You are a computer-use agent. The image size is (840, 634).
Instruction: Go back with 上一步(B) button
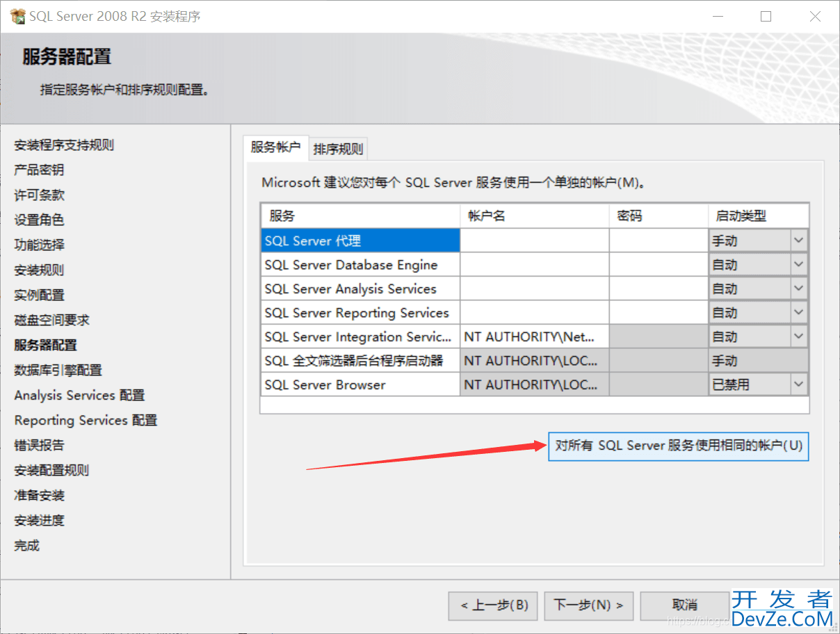coord(493,605)
